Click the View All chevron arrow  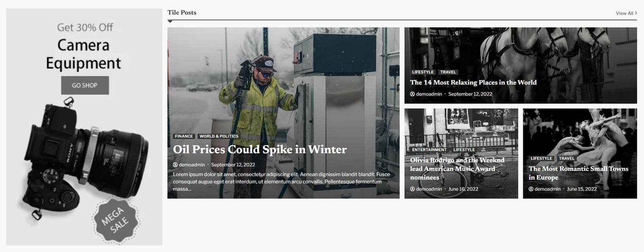(x=636, y=13)
